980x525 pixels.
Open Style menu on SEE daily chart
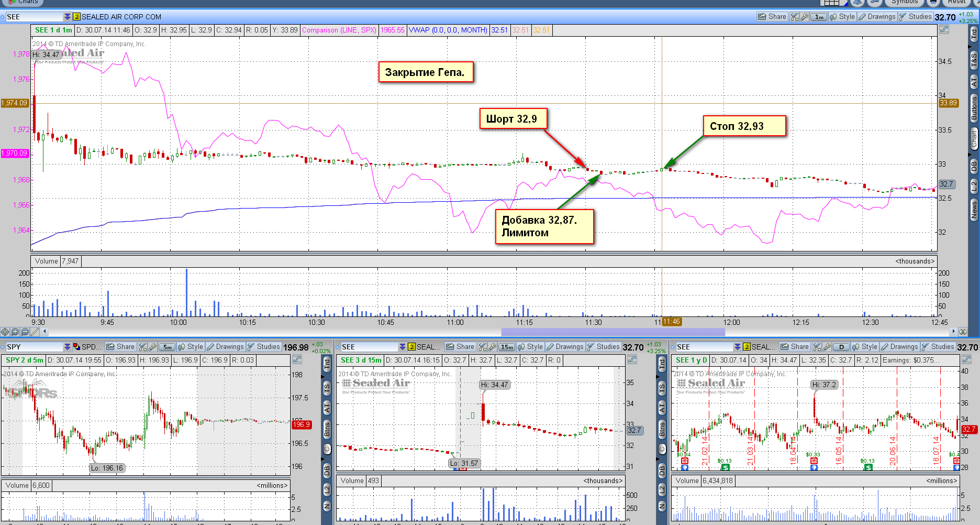tap(865, 347)
